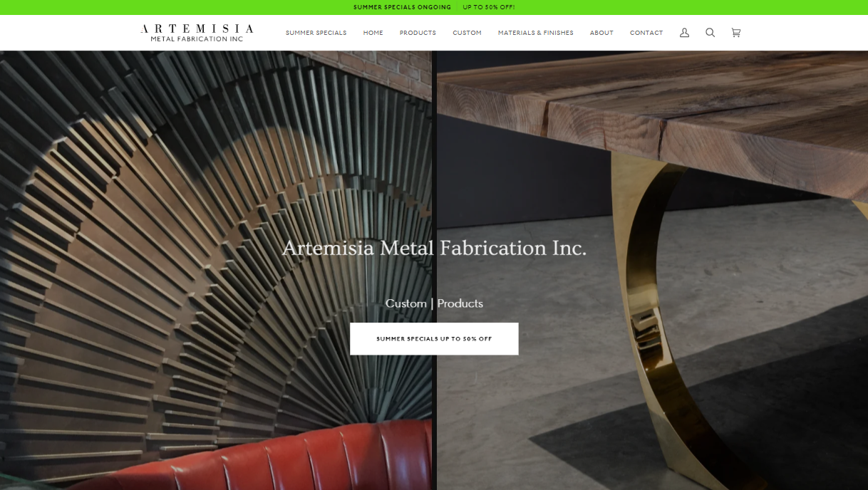Select Materials & Finishes menu item

(535, 33)
